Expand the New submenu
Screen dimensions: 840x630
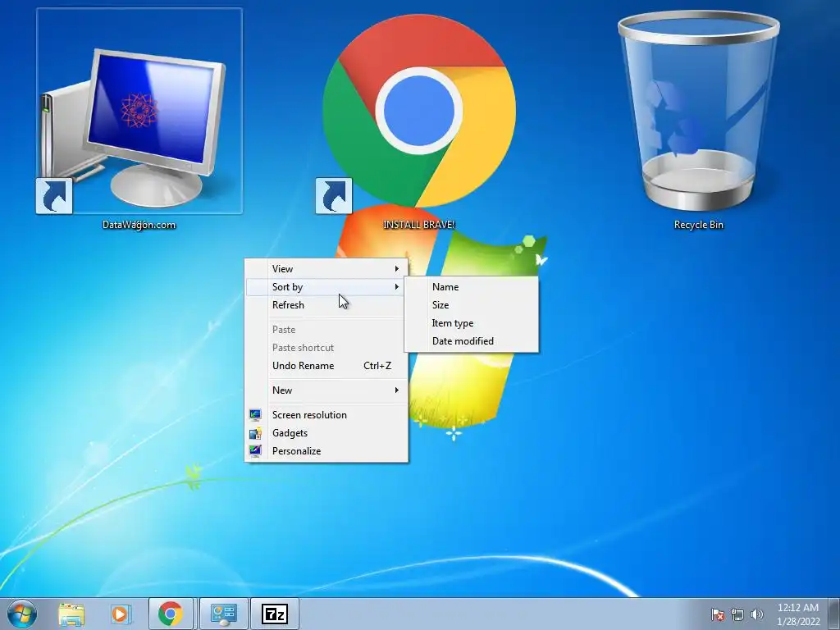tap(326, 390)
